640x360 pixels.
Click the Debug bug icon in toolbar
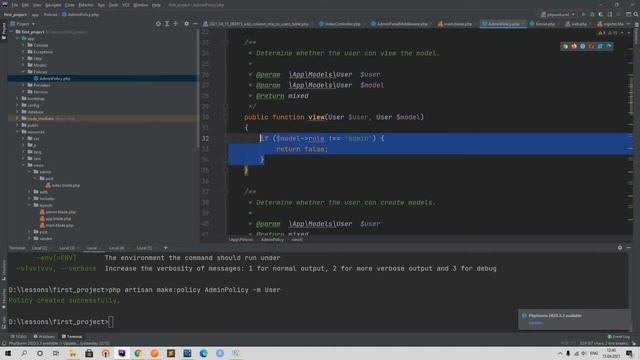point(592,14)
